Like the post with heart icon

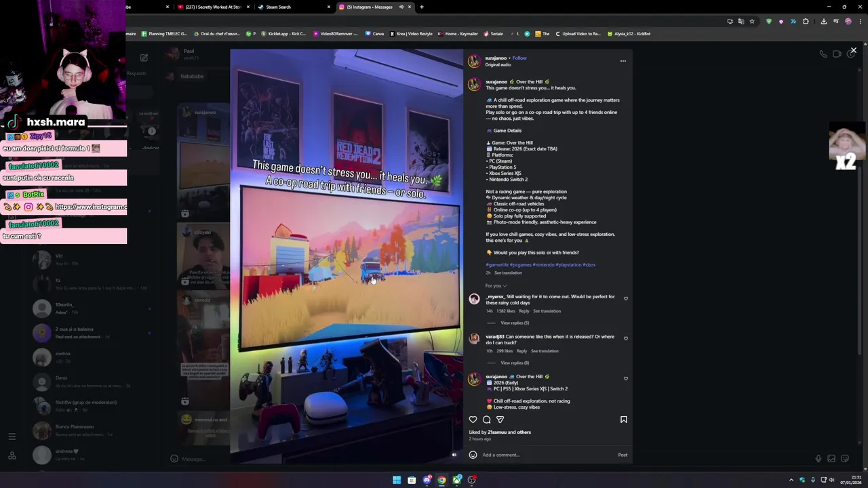click(473, 420)
